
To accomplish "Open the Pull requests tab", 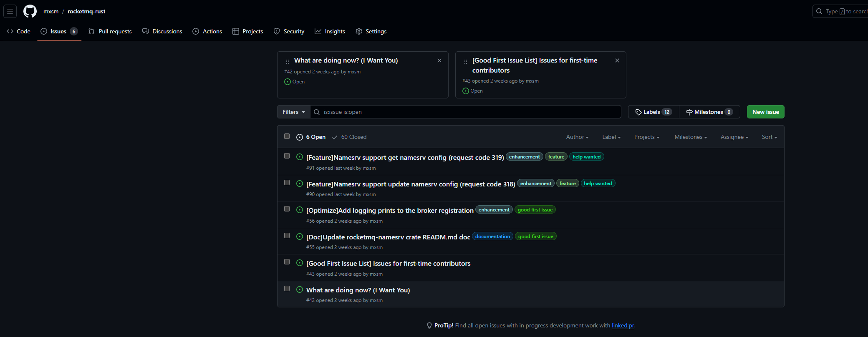I will (x=110, y=31).
